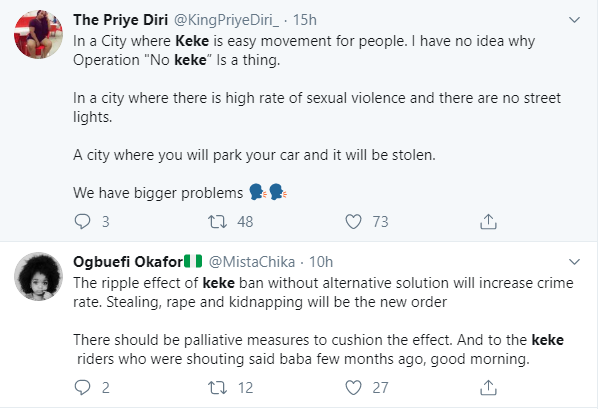
Task: Open more options on Ogbuefi Okafor's tweet
Action: pyautogui.click(x=574, y=262)
